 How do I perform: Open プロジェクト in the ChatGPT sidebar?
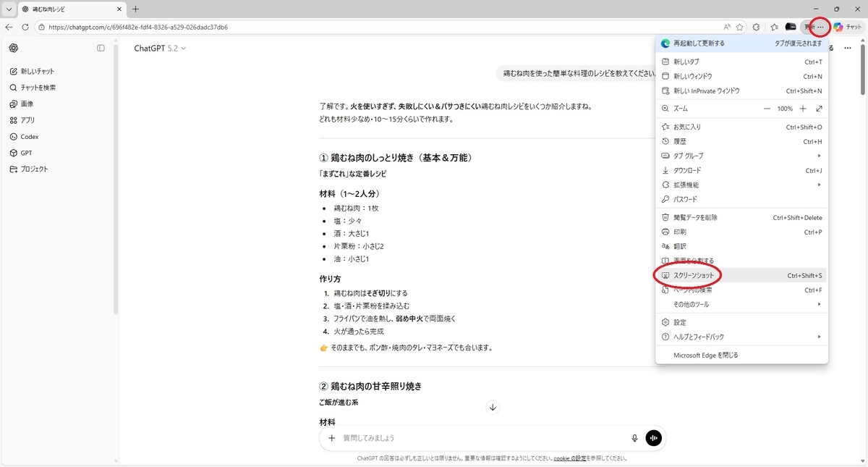[x=35, y=169]
